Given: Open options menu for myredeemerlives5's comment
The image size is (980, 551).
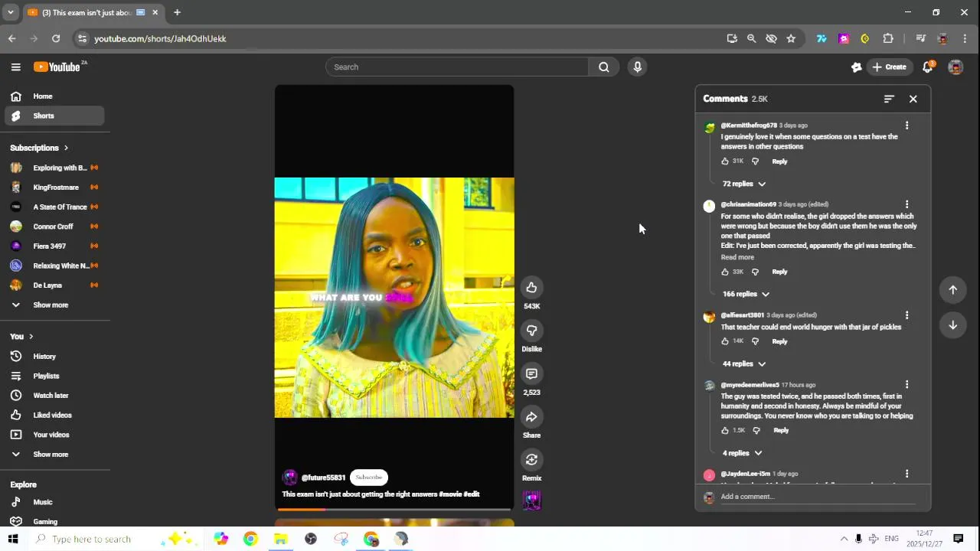Looking at the screenshot, I should click(x=906, y=385).
